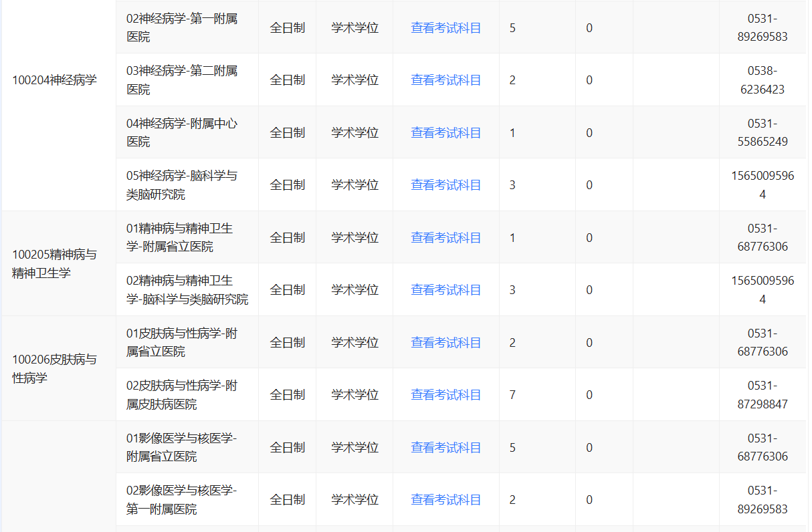Click 查看考试科目 for 02精神病与精神卫生学-脑科学与类脑研究院
This screenshot has height=532, width=812.
(x=445, y=290)
